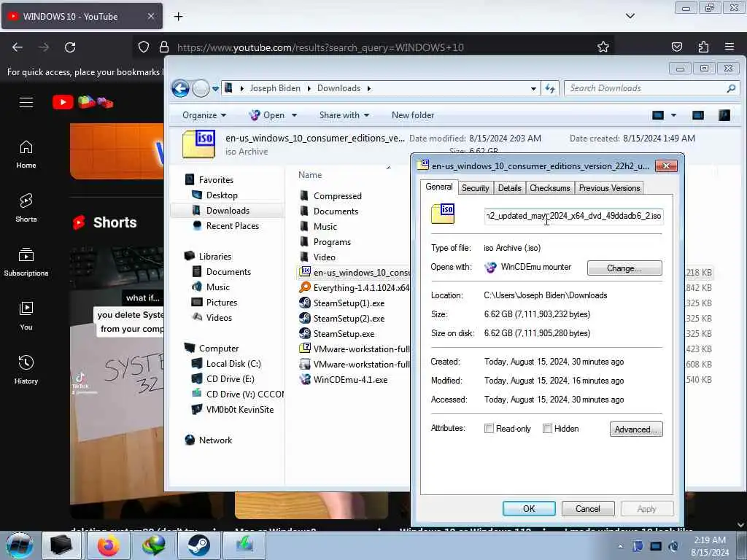The width and height of the screenshot is (747, 560).
Task: Open Firefox list all tabs chevron
Action: click(x=630, y=16)
